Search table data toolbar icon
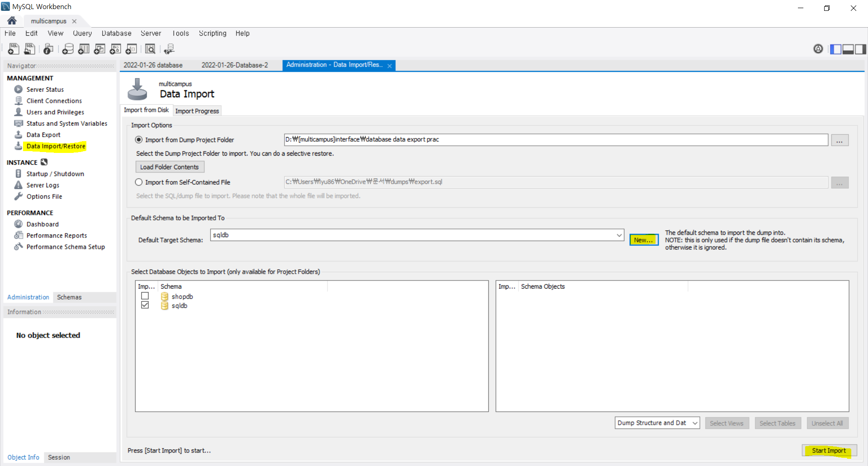 150,49
